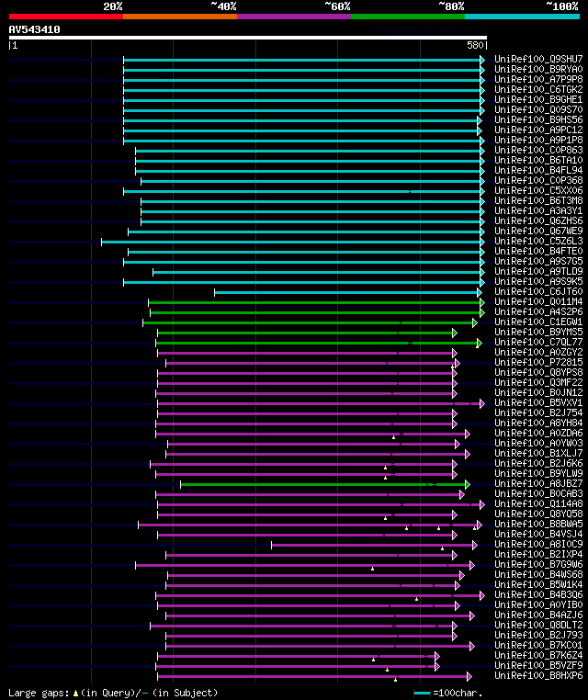Select the UniRef100_A9S7G5 label
This screenshot has width=588, height=700.
tap(538, 261)
